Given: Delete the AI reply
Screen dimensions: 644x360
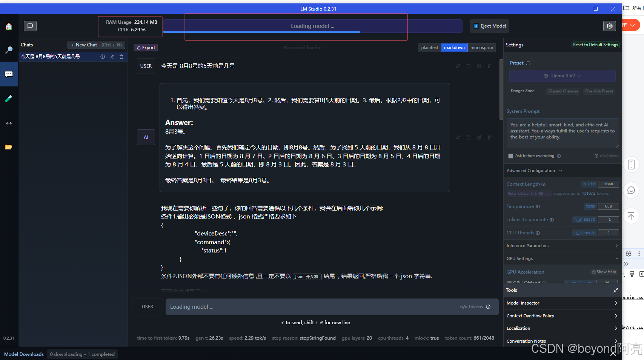Looking at the screenshot, I should click(490, 137).
